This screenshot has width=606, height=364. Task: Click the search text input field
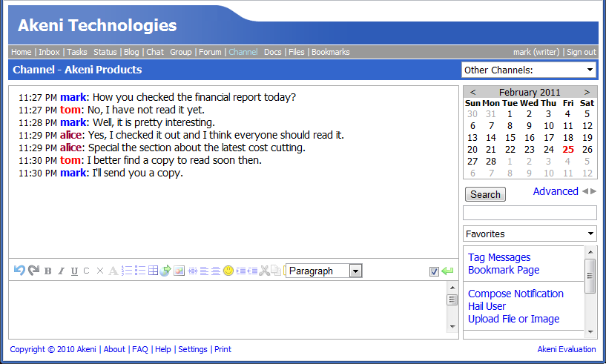tap(529, 213)
